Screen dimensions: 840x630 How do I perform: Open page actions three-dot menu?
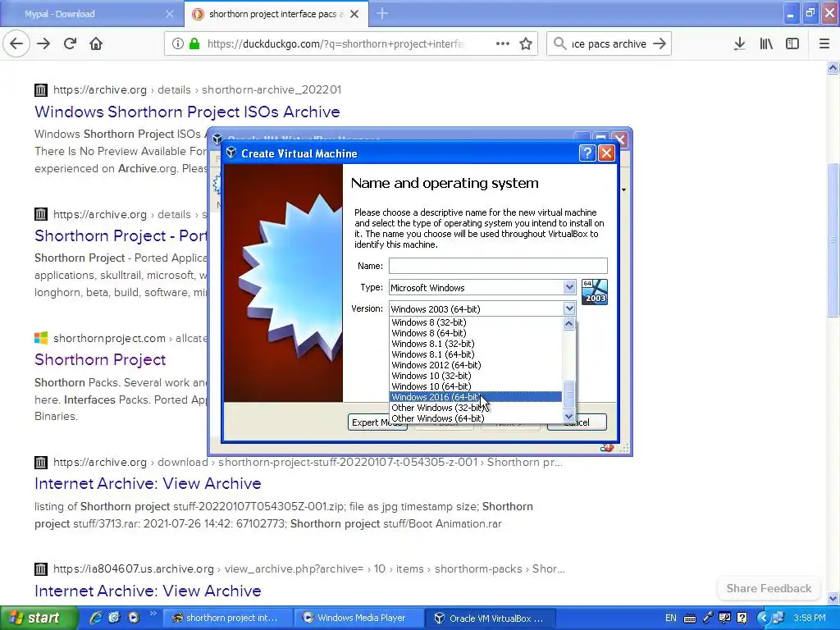tap(503, 43)
